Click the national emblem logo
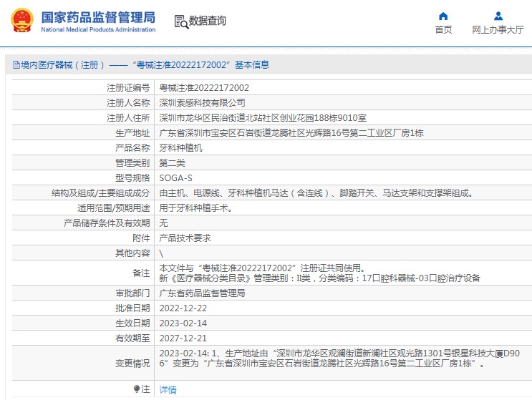Screen dimensions: 532x400 (x=22, y=20)
